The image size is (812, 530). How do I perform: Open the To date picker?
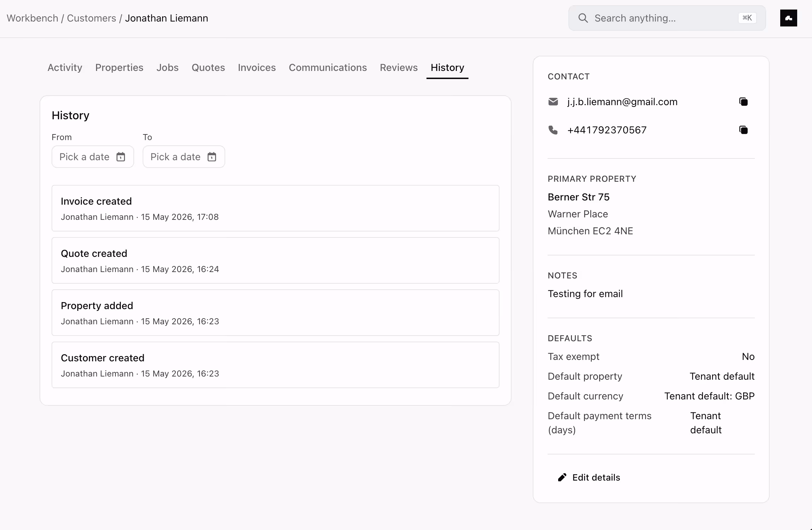tap(184, 157)
